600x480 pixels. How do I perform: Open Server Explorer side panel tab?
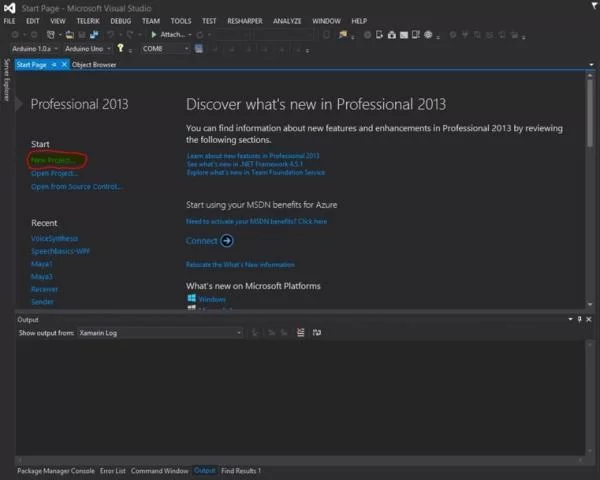pyautogui.click(x=6, y=80)
